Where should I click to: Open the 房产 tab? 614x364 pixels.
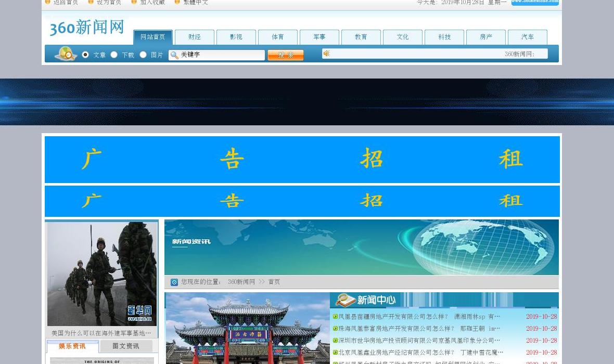click(486, 37)
